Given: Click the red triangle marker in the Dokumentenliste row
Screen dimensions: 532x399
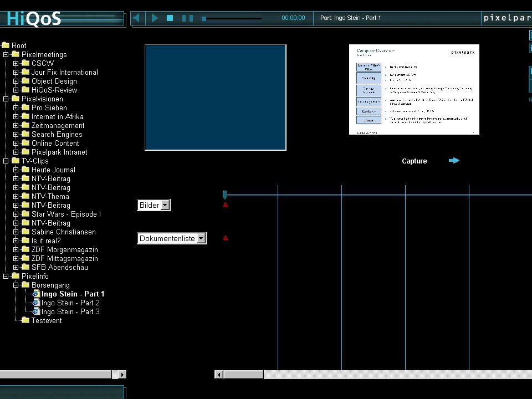Looking at the screenshot, I should [x=226, y=238].
